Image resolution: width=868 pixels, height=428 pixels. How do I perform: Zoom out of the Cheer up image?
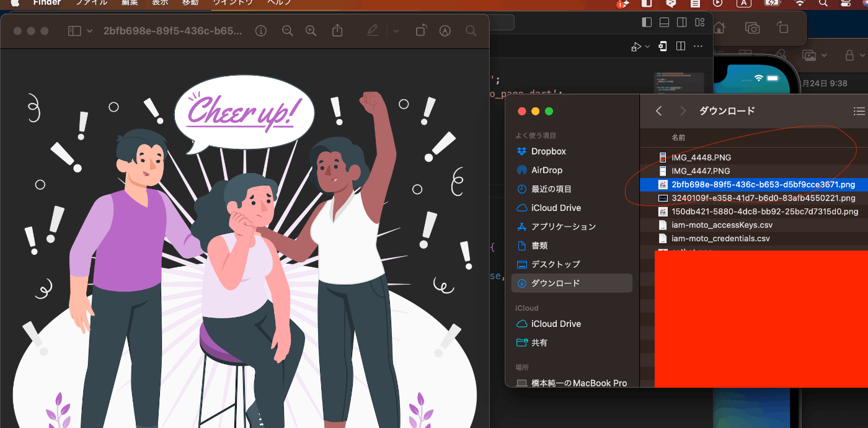coord(287,30)
